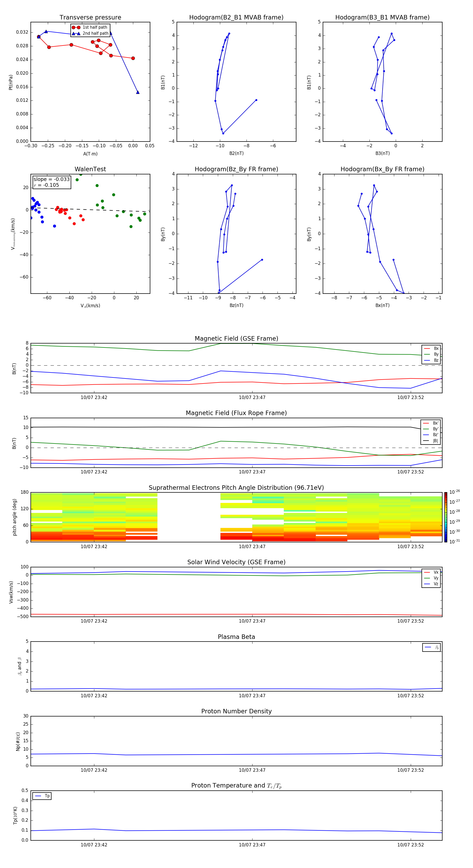
Task: Click the Vz legend entry in Solar Wind plot
Action: tap(431, 584)
